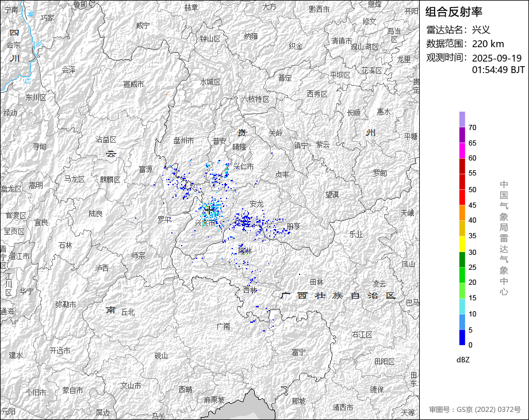
Task: Click the 广南 map label
Action: [x=223, y=326]
